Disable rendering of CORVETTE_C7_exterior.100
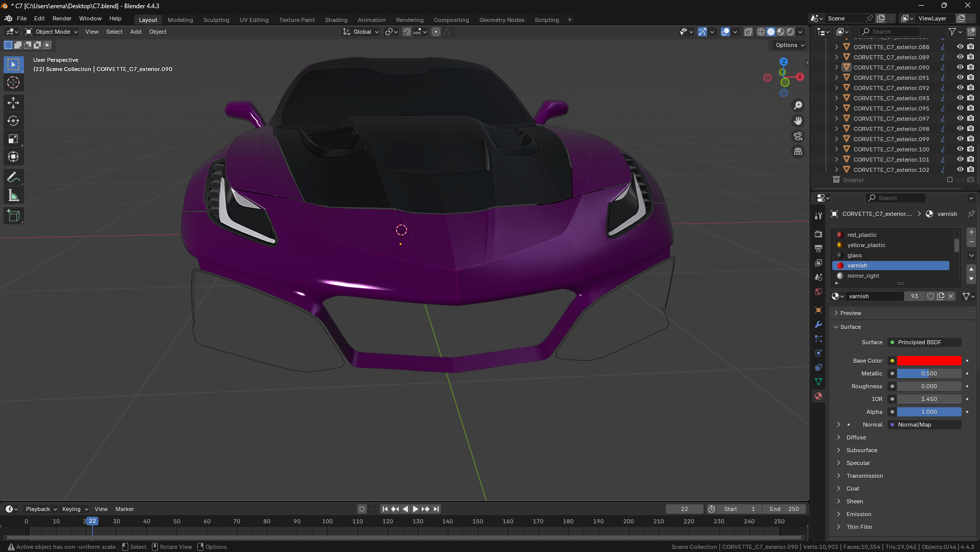The height and width of the screenshot is (552, 980). pos(970,149)
